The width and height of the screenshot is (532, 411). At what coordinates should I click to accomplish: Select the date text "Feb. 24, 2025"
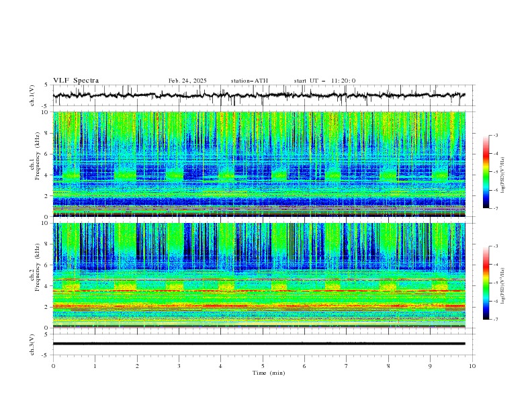[187, 81]
